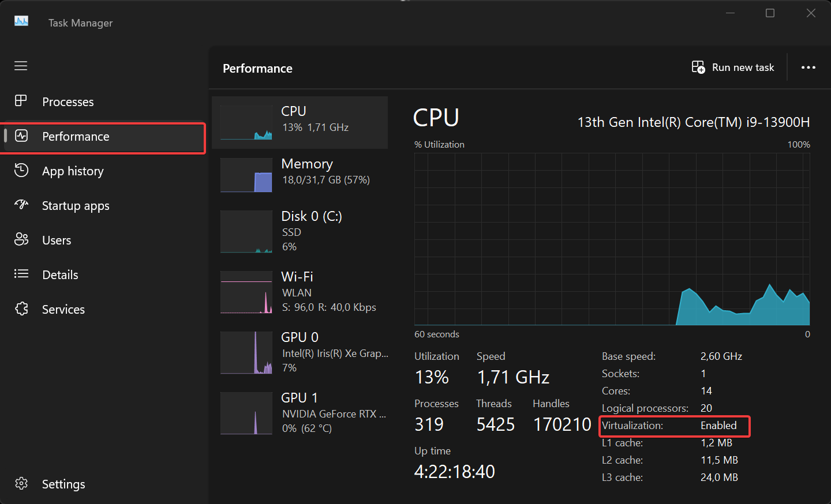Screen dimensions: 831x504
Task: Select GPU 0 Intel Iris Xe entry
Action: pos(300,353)
